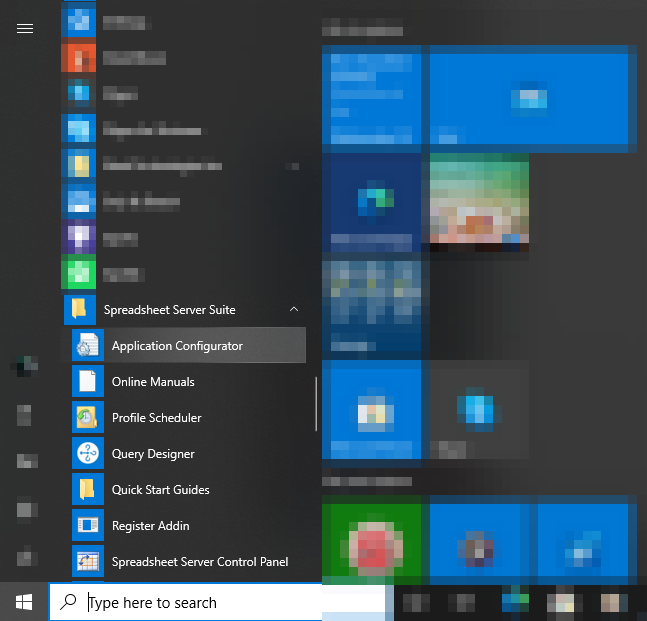The width and height of the screenshot is (647, 621).
Task: Click the magnifier icon in the search box
Action: point(68,602)
